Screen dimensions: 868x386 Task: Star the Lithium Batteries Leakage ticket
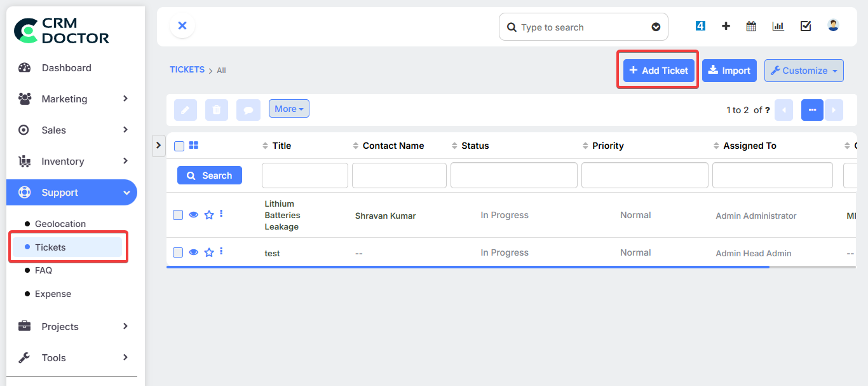click(x=208, y=215)
